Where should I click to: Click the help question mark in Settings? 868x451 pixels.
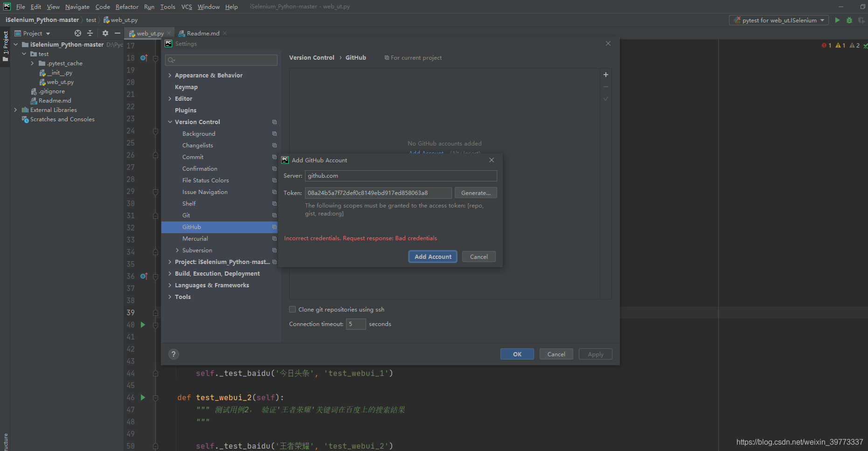[x=174, y=354]
